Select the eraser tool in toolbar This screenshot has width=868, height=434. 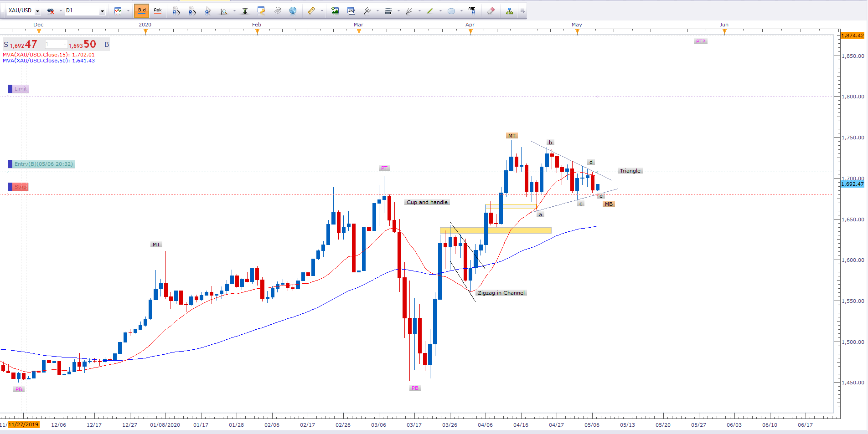point(491,10)
